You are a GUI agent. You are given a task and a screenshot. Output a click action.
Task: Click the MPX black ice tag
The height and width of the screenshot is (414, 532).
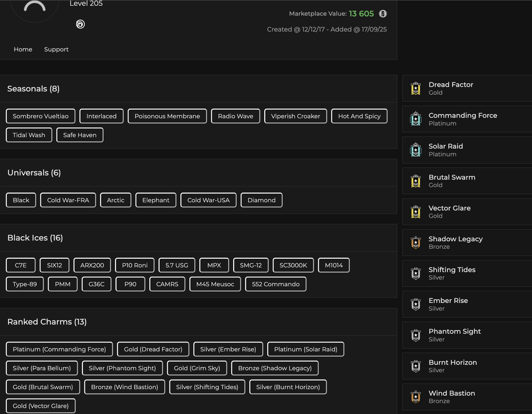pos(214,265)
